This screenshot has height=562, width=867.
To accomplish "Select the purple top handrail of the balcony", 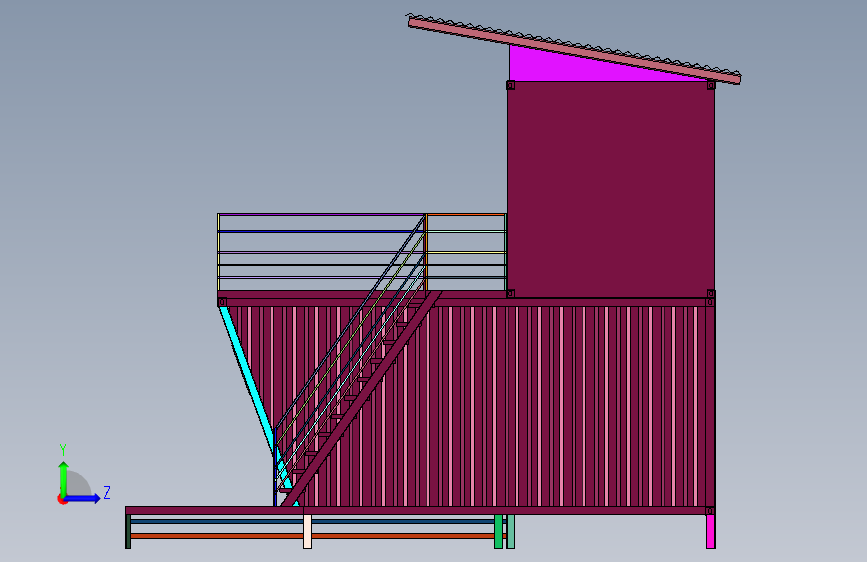I will [x=321, y=215].
